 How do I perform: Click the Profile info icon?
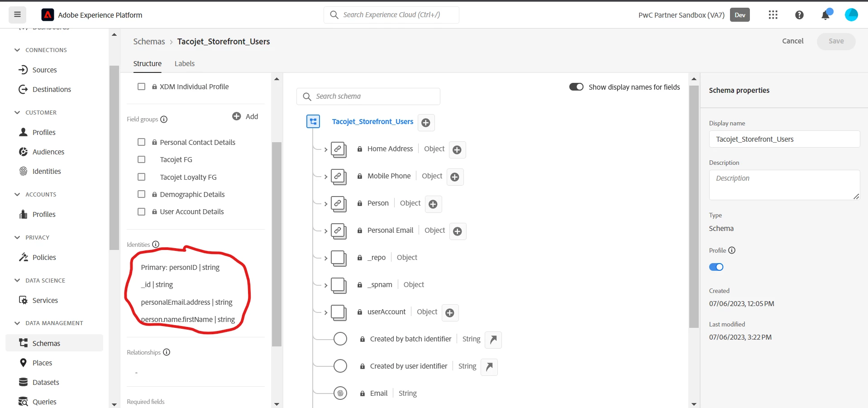732,250
